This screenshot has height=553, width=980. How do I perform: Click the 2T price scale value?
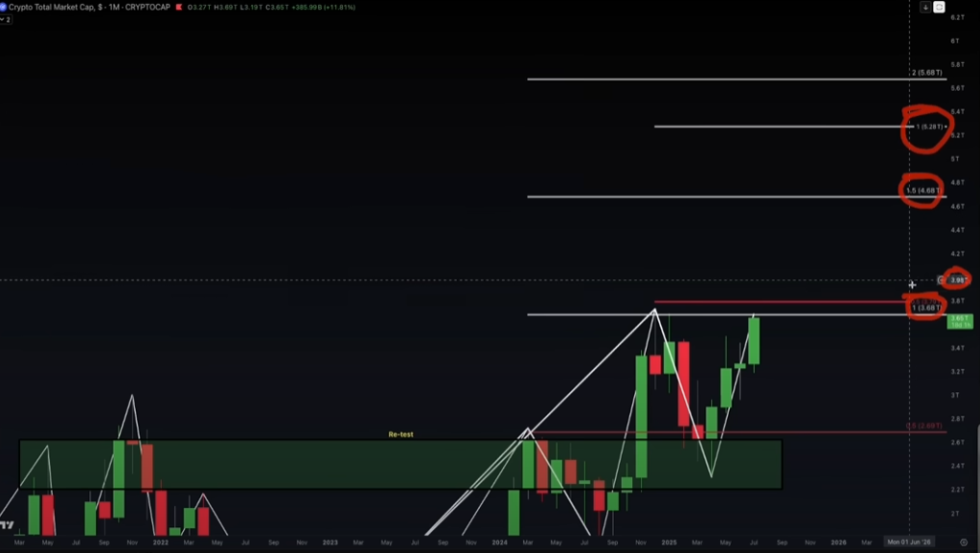coord(954,514)
